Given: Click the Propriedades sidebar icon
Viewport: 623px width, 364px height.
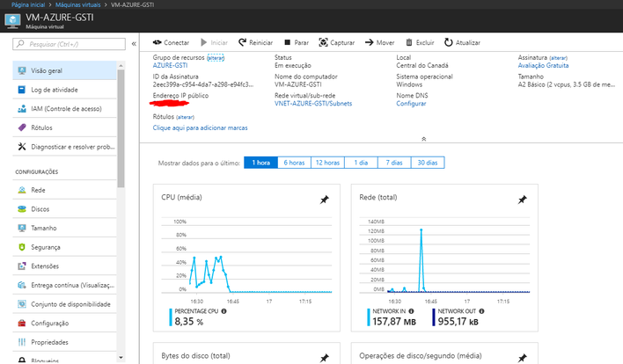Looking at the screenshot, I should tap(22, 342).
